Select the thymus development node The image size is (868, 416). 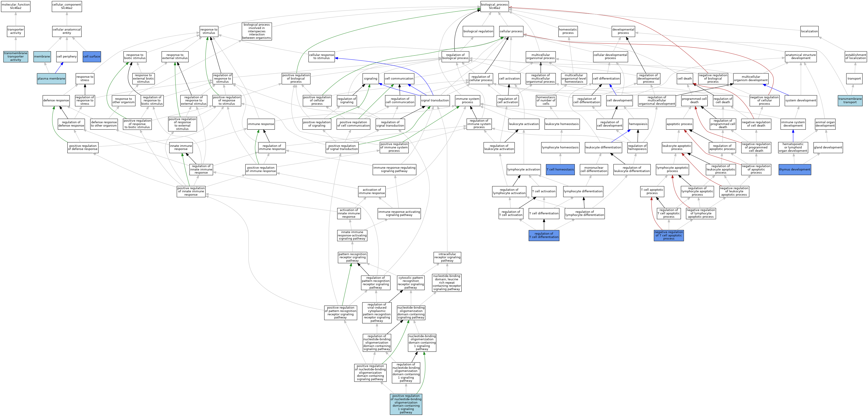pos(795,169)
